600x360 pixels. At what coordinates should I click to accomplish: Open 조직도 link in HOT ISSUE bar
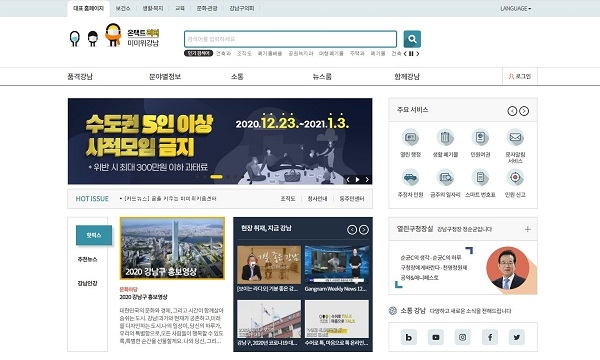[288, 199]
